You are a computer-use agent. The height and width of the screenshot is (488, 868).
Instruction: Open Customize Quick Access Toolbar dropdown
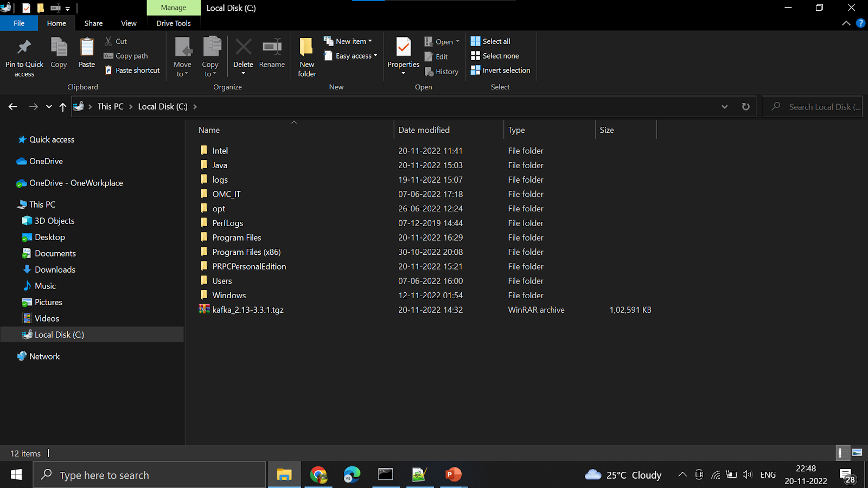point(68,8)
